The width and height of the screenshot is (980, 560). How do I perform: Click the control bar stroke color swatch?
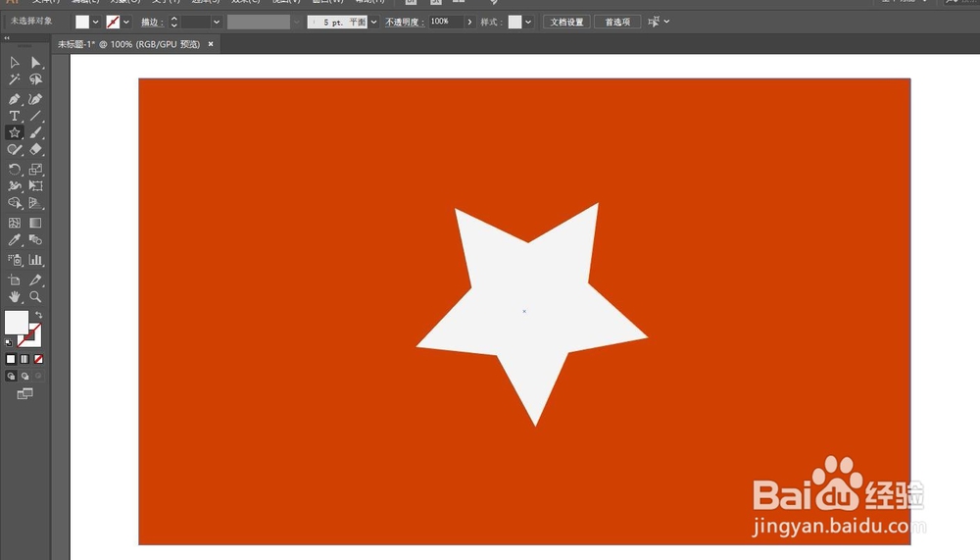click(x=113, y=22)
